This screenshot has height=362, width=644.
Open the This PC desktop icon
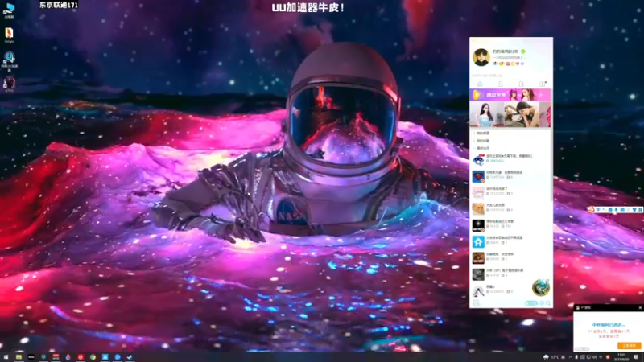(9, 10)
